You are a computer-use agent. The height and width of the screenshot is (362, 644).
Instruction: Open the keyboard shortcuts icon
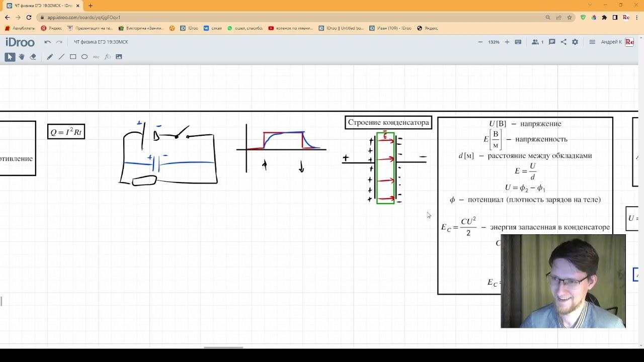tap(518, 42)
